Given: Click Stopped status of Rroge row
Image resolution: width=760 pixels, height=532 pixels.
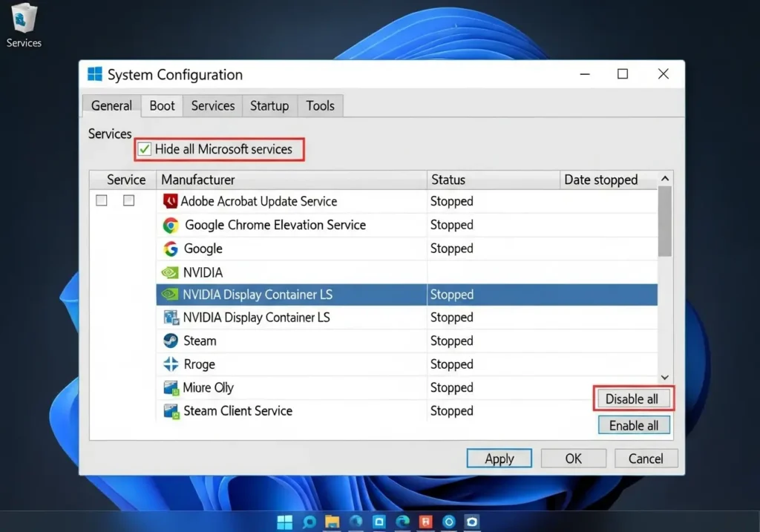Looking at the screenshot, I should (452, 364).
